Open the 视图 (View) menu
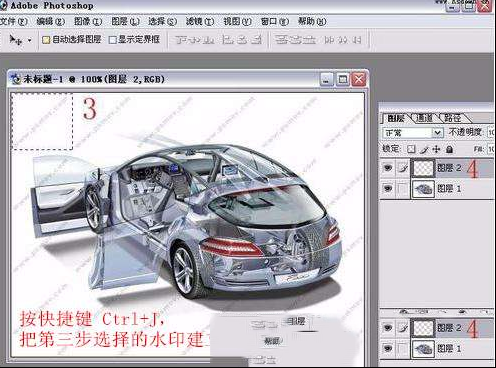 (237, 22)
